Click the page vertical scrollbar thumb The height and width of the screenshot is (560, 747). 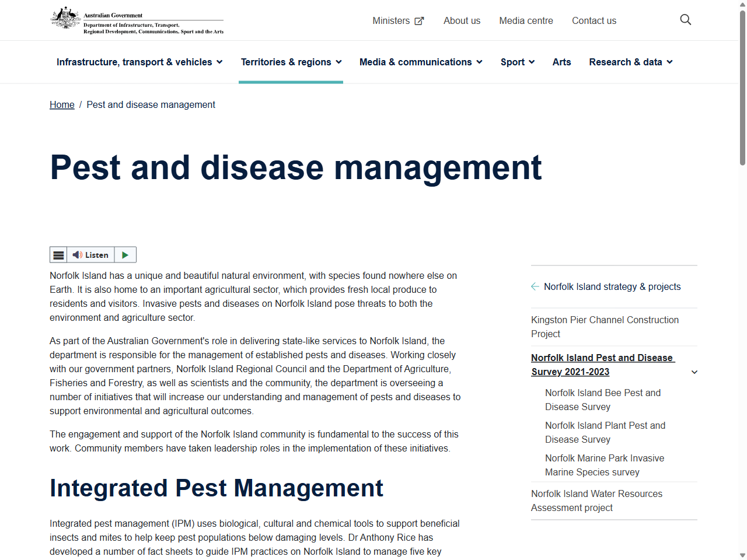point(742,87)
